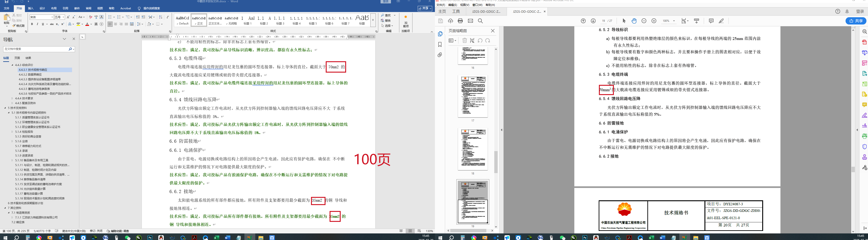Click the Save icon in Word quick access toolbar
Viewport: 868px width, 240px height.
pyautogui.click(x=6, y=2)
